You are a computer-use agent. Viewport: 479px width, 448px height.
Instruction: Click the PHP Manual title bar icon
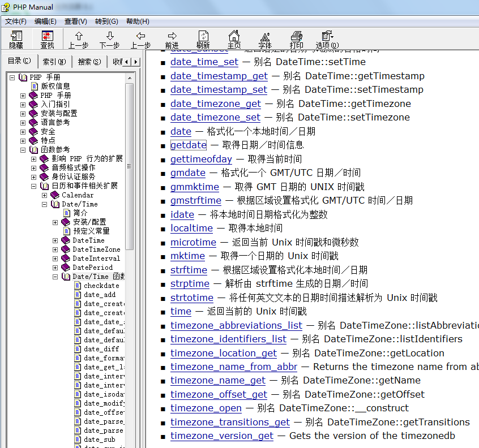tap(6, 7)
